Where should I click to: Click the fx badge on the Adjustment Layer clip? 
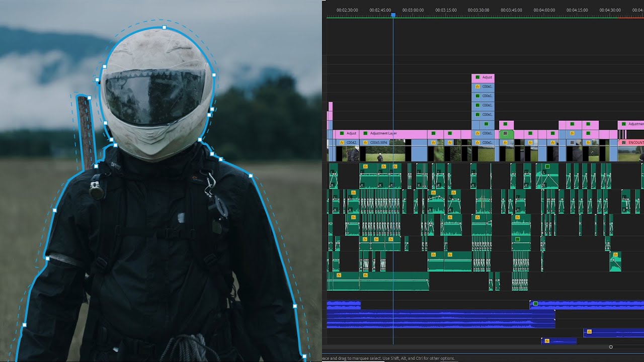pyautogui.click(x=365, y=133)
